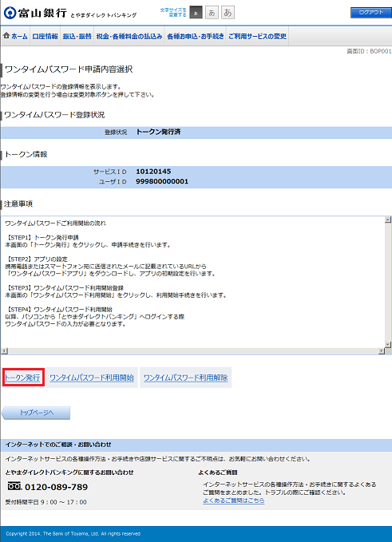392x542 pixels.
Task: Open the 各種お申込・お手続き menu
Action: click(196, 36)
